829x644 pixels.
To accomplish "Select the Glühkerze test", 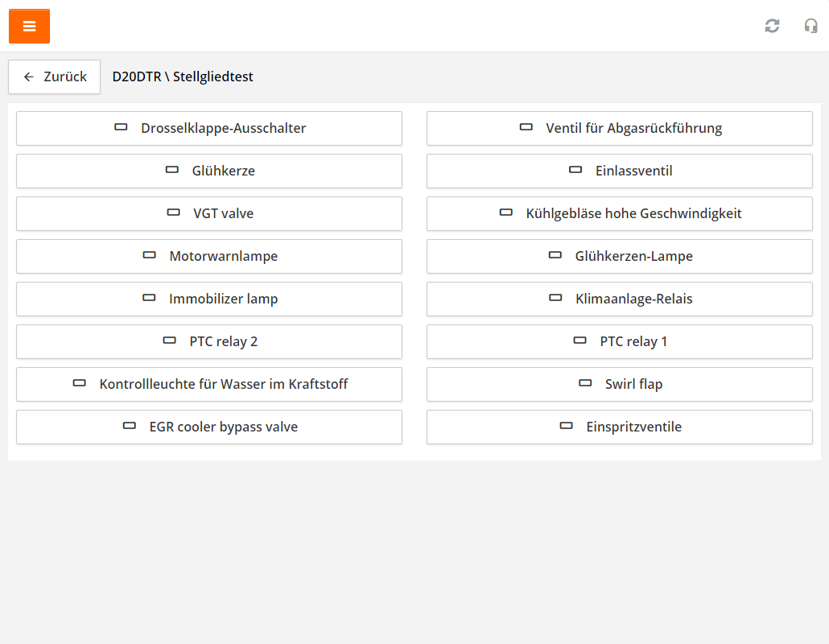I will (x=209, y=171).
